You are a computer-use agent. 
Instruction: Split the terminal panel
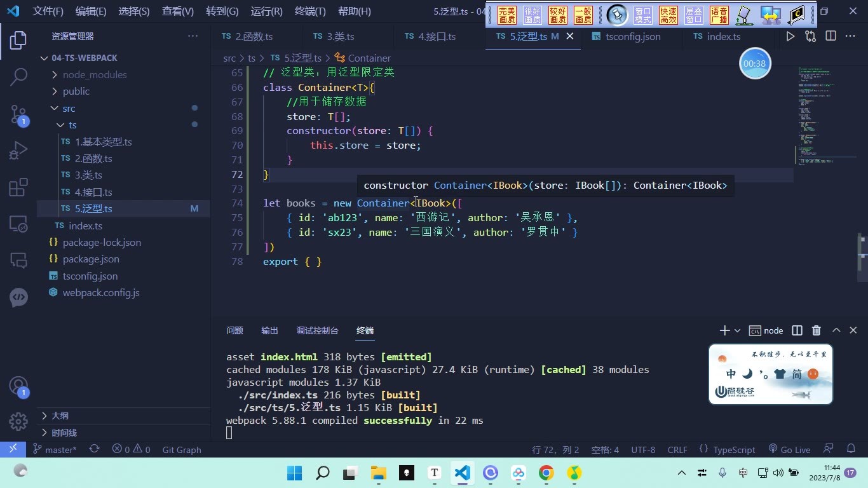click(x=797, y=330)
